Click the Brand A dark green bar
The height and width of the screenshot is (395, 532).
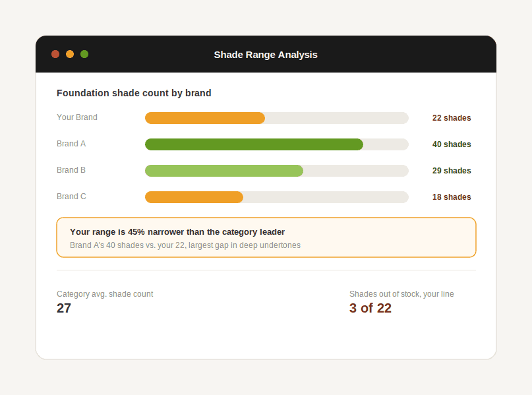click(x=254, y=144)
